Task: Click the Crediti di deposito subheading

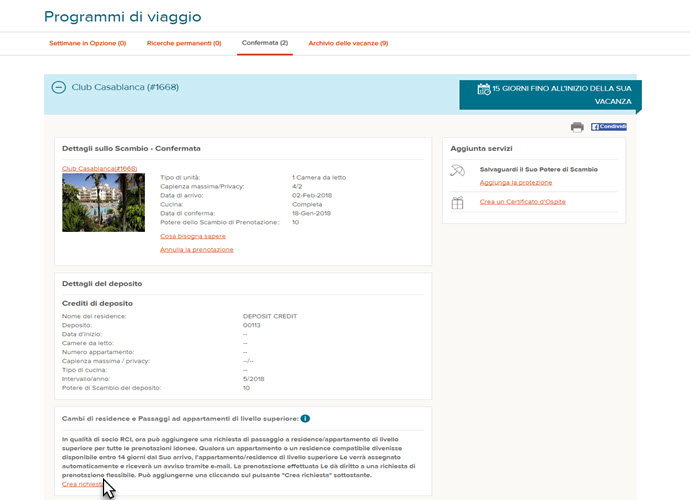Action: click(x=97, y=304)
